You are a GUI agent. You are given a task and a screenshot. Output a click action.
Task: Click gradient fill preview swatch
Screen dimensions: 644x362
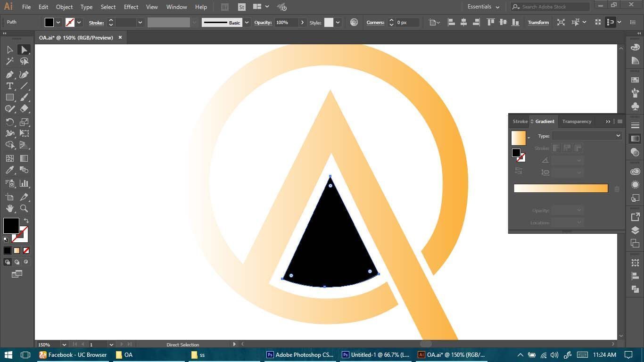(518, 138)
